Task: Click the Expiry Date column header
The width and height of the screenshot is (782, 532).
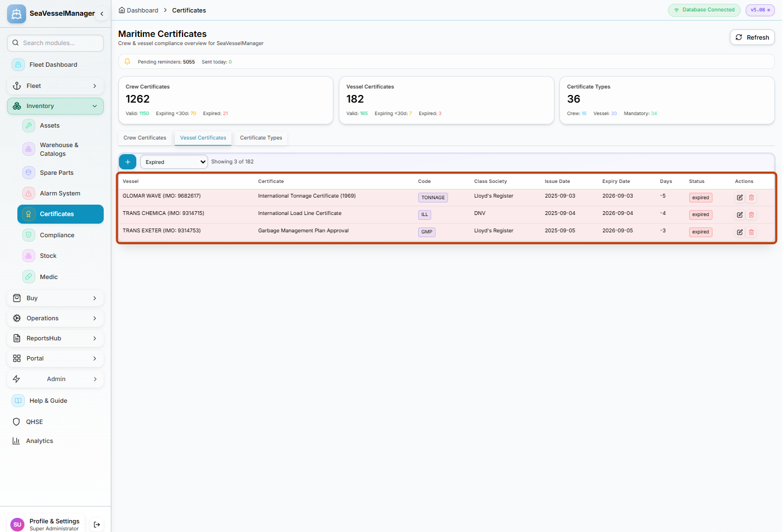Action: point(616,181)
